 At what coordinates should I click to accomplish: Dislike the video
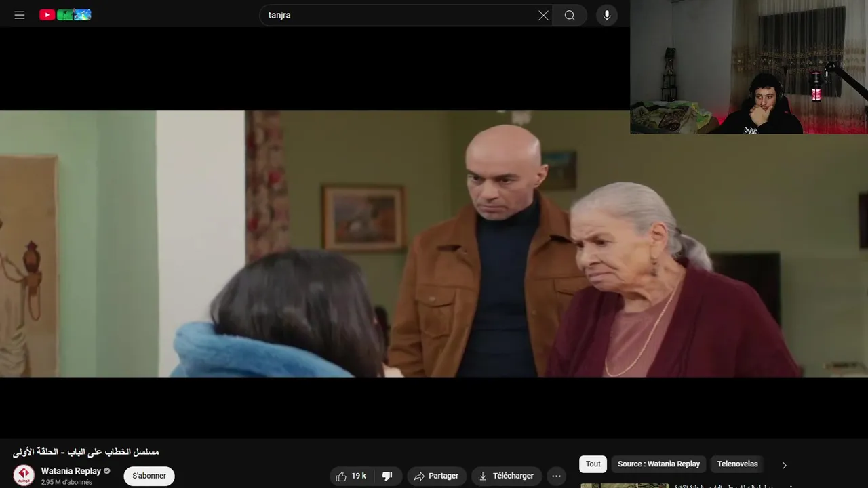(x=388, y=476)
